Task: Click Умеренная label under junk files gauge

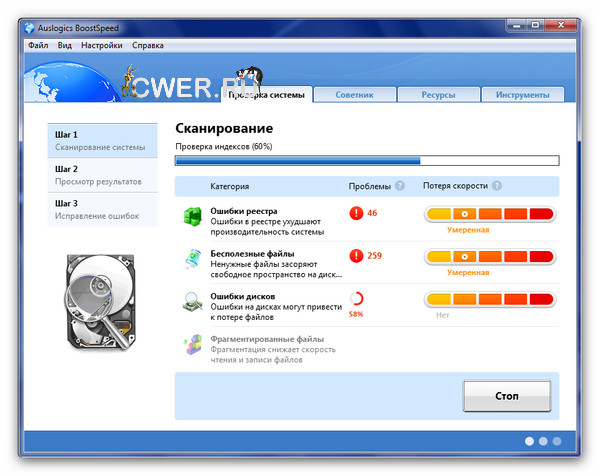Action: (x=468, y=272)
